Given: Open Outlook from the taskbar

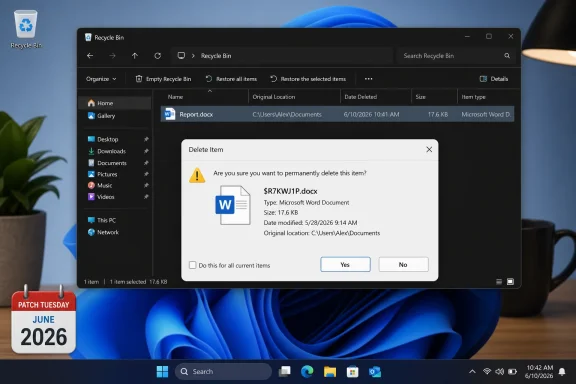Looking at the screenshot, I should (x=375, y=372).
